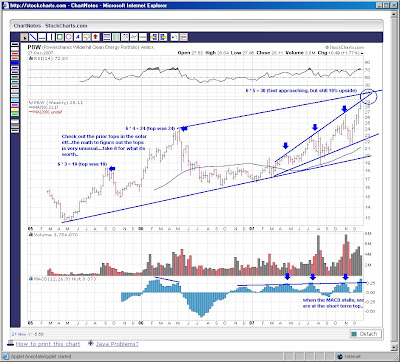Click the yellow right-arrow toolbar icon
This screenshot has width=400, height=362.
point(163,37)
